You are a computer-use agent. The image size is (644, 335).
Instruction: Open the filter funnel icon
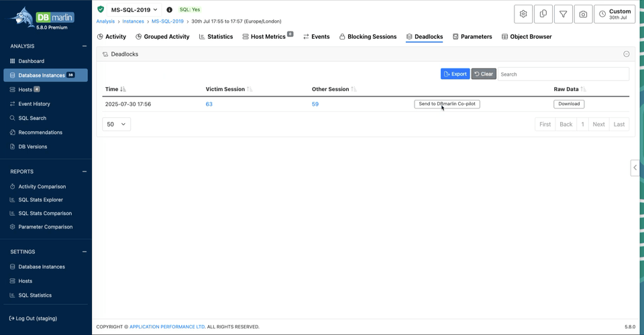pyautogui.click(x=563, y=13)
